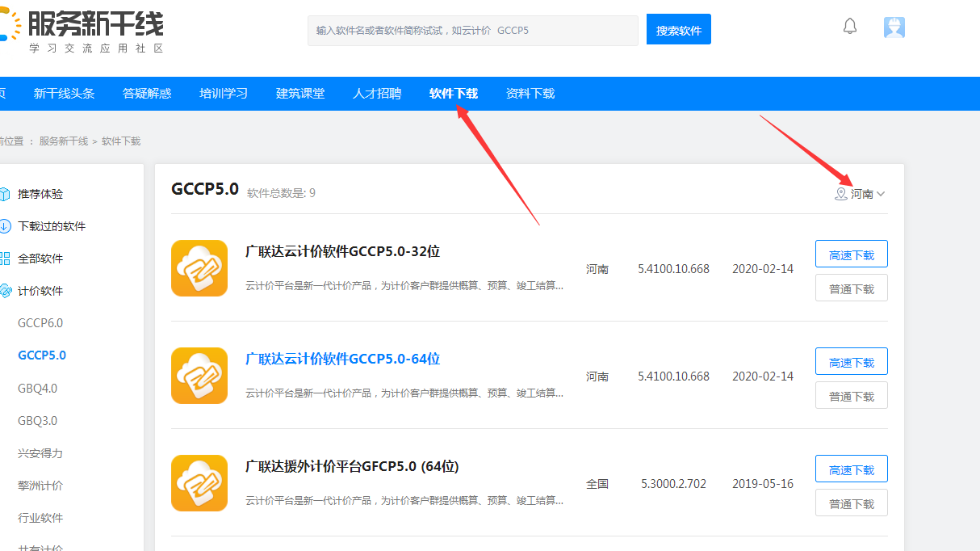This screenshot has height=551, width=980.
Task: Select GCCP5.0 in sidebar list
Action: (42, 355)
